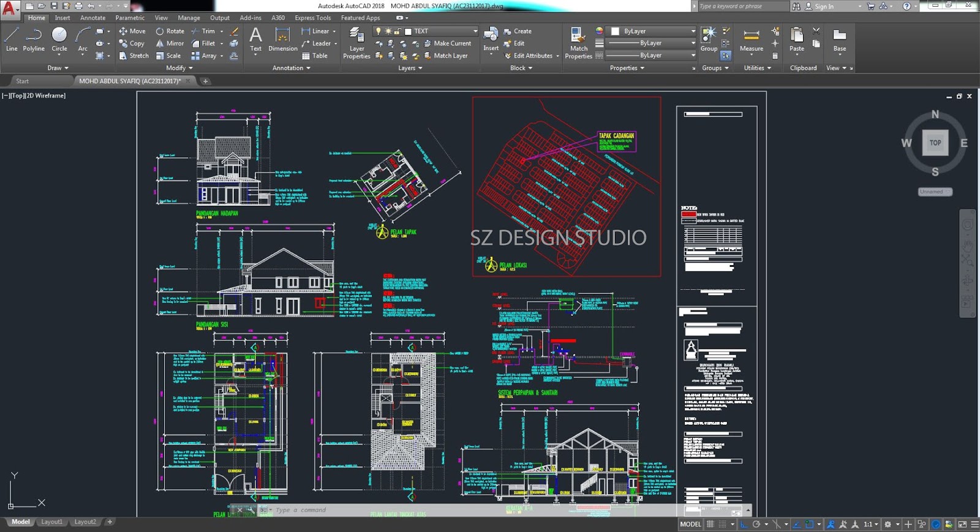
Task: Click the MODEL space status button
Action: click(x=690, y=524)
